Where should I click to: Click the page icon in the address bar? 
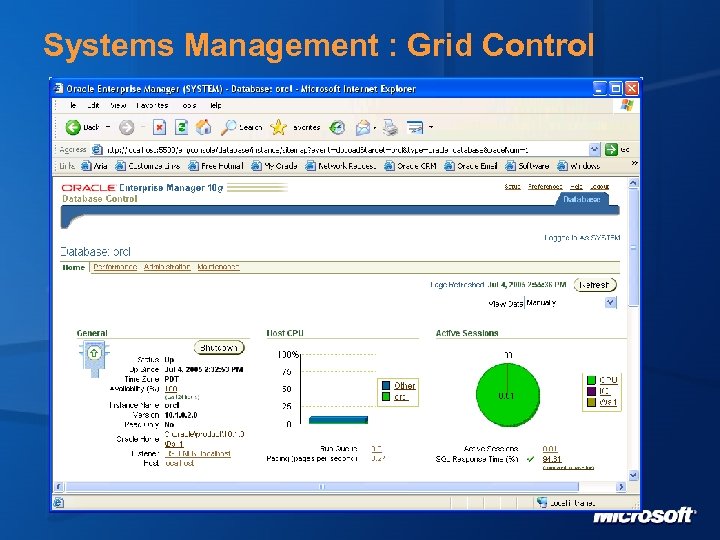point(97,149)
